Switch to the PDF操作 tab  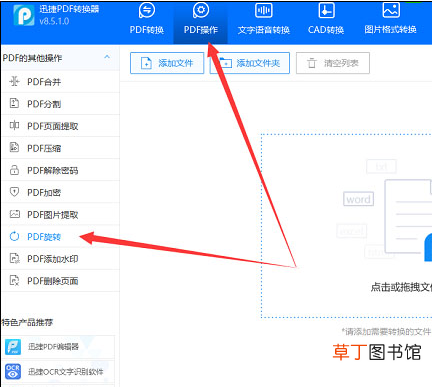coord(201,22)
